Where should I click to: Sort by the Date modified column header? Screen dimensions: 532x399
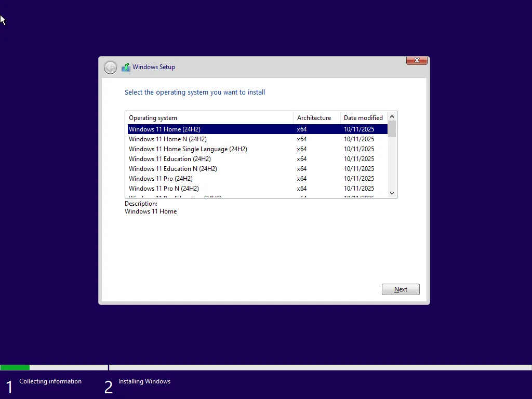pyautogui.click(x=363, y=117)
